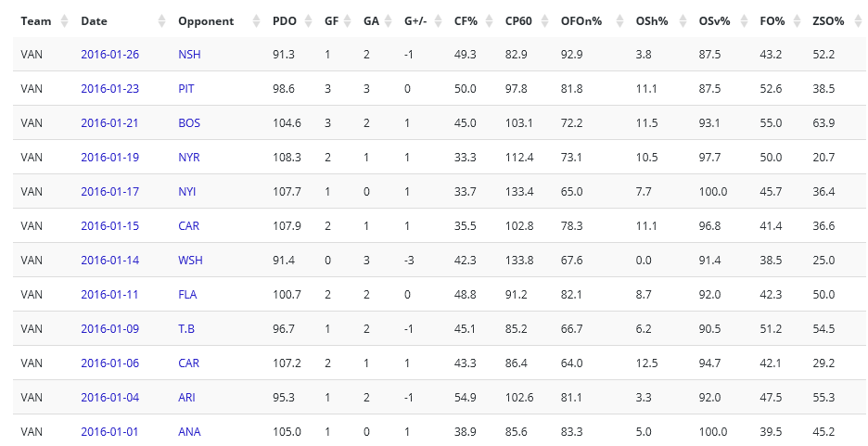The width and height of the screenshot is (868, 446).
Task: Follow the 2016-01-21 date link
Action: pos(109,123)
